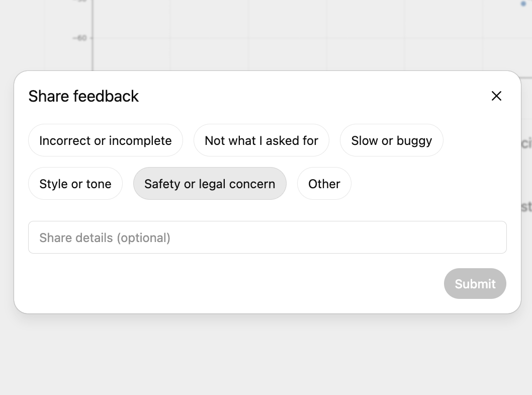Click the Share feedback dialog title
The height and width of the screenshot is (395, 532).
click(83, 96)
